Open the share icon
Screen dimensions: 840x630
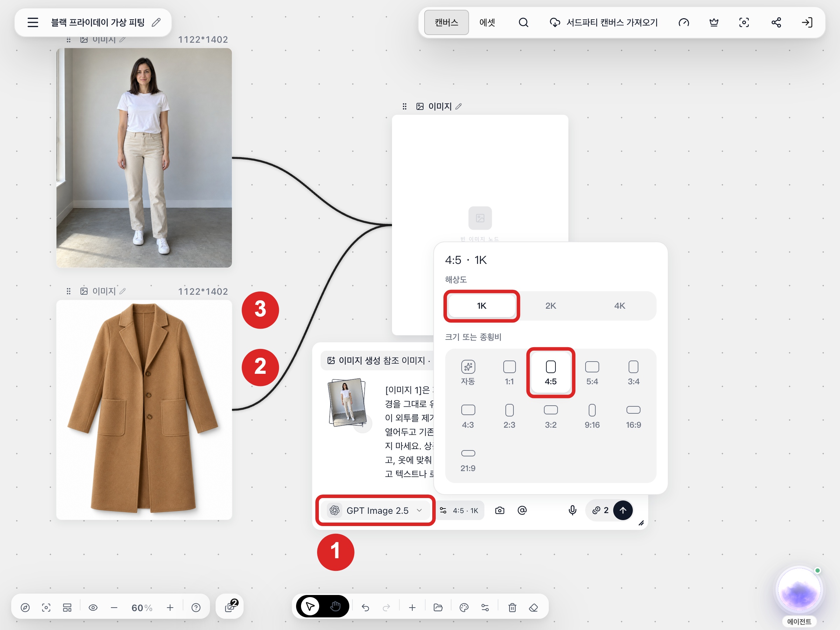[x=776, y=22]
